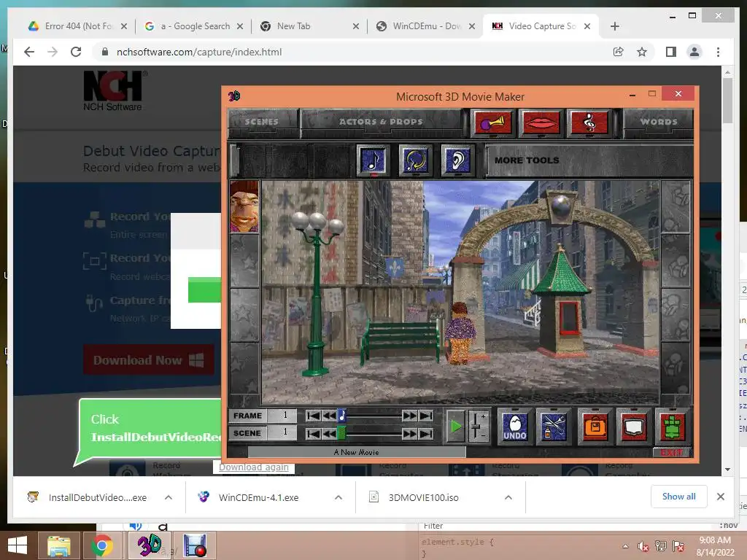Go to next scene in Scene row
Image resolution: width=747 pixels, height=560 pixels.
tap(409, 433)
